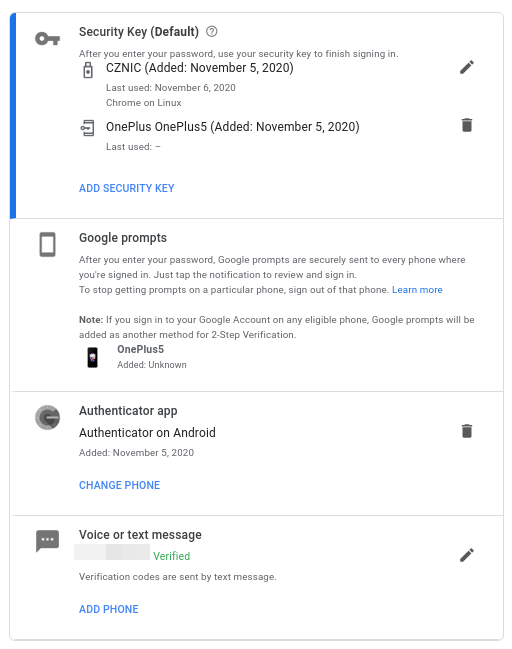Edit the CZNIC security key name
512x649 pixels.
point(467,67)
